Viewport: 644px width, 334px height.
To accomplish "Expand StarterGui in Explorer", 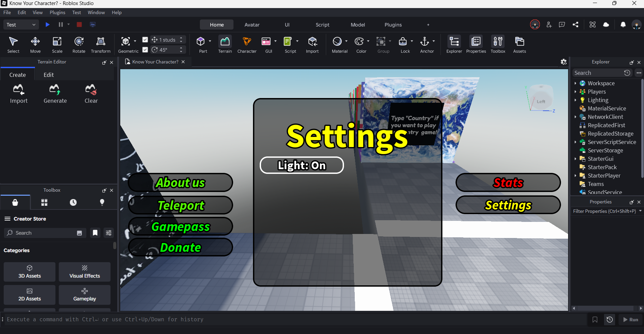I will click(x=575, y=159).
